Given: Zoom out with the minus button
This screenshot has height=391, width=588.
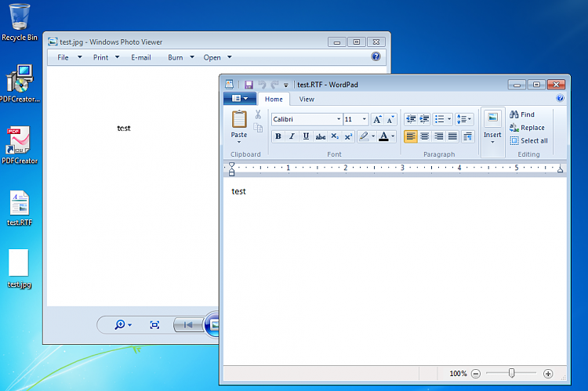Looking at the screenshot, I should 476,374.
